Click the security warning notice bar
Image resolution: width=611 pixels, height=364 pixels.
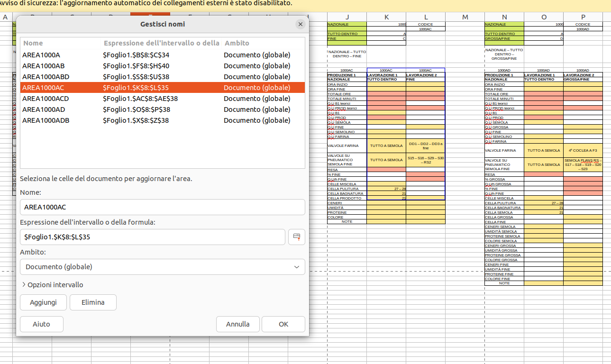305,5
